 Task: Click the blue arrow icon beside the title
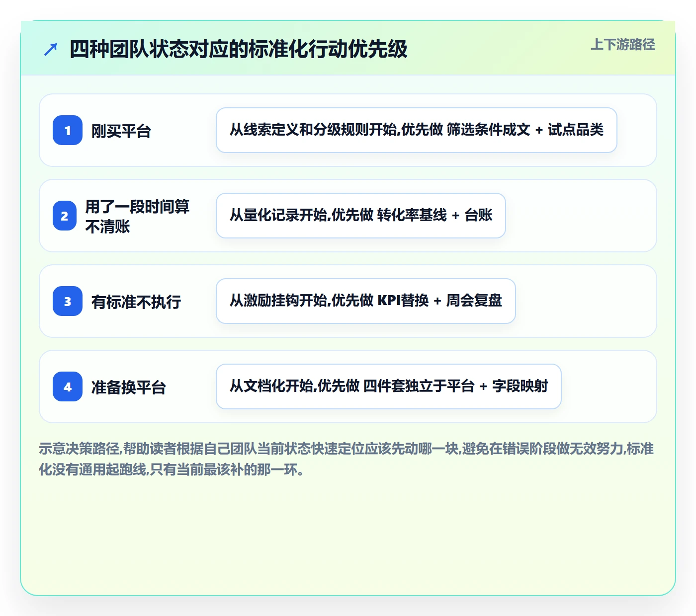pyautogui.click(x=51, y=49)
